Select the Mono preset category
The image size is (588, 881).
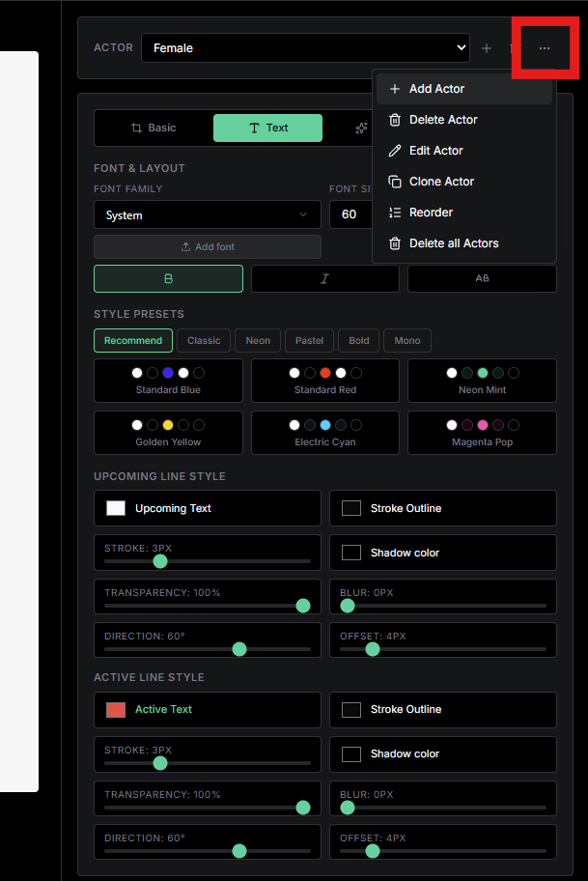tap(407, 340)
